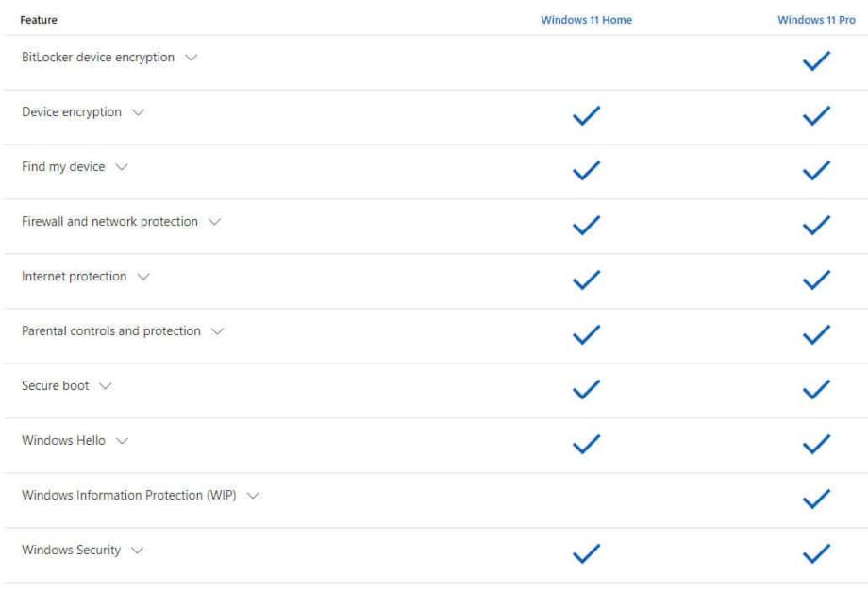Expand Parental controls and protection chevron
Viewport: 868px width, 593px height.
click(218, 331)
